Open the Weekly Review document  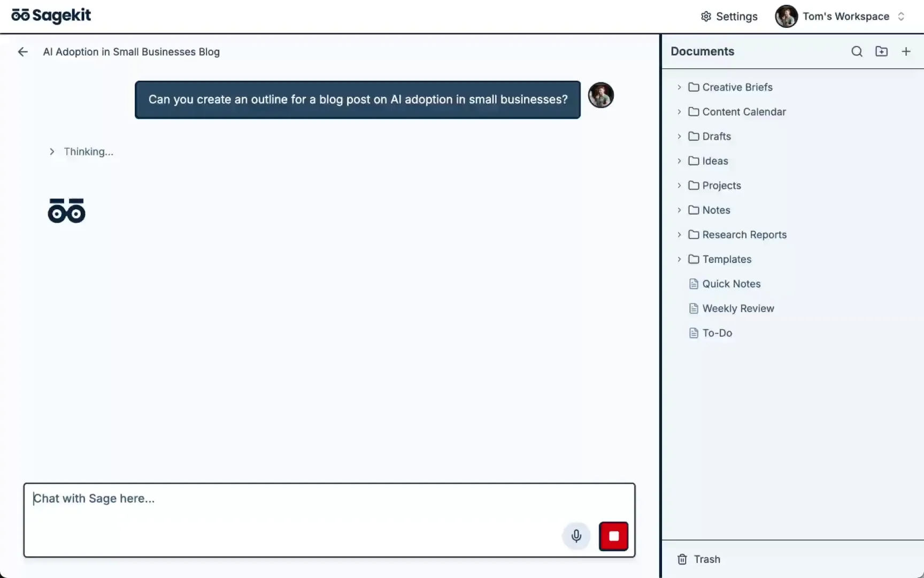click(738, 309)
